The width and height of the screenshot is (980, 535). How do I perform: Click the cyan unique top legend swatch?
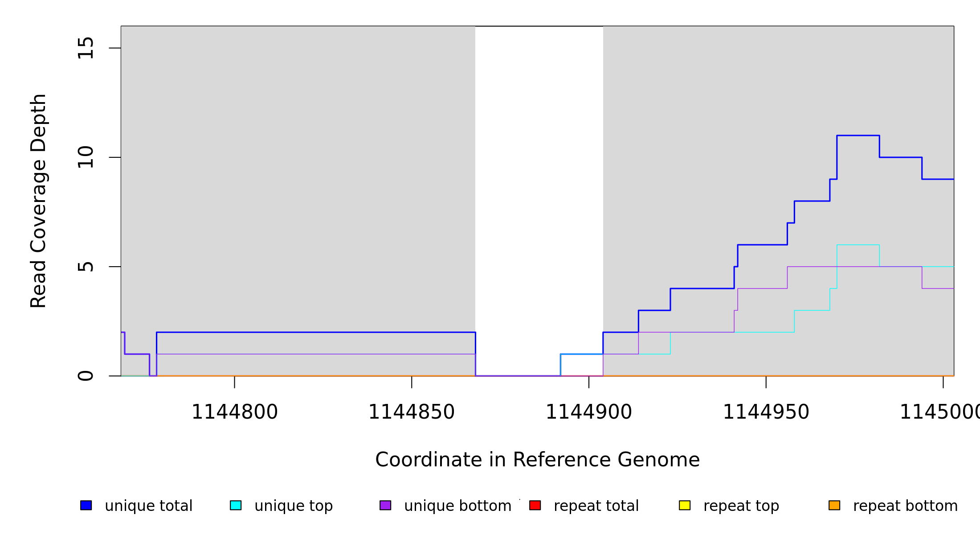[236, 506]
